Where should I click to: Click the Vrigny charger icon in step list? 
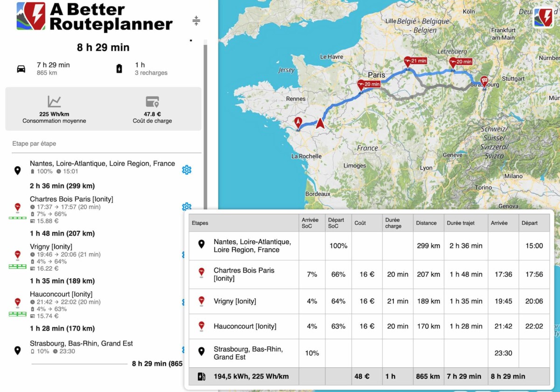17,255
